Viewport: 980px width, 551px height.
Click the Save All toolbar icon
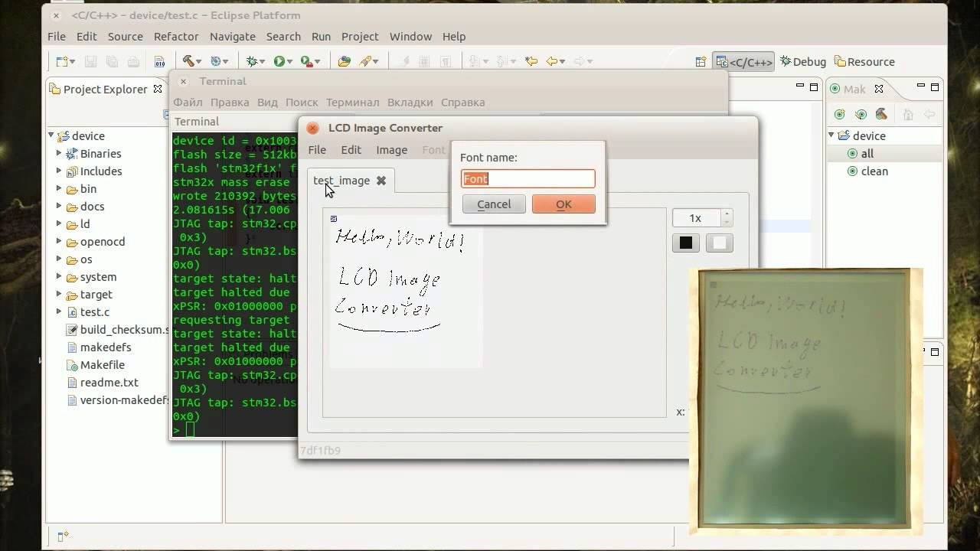pos(112,62)
